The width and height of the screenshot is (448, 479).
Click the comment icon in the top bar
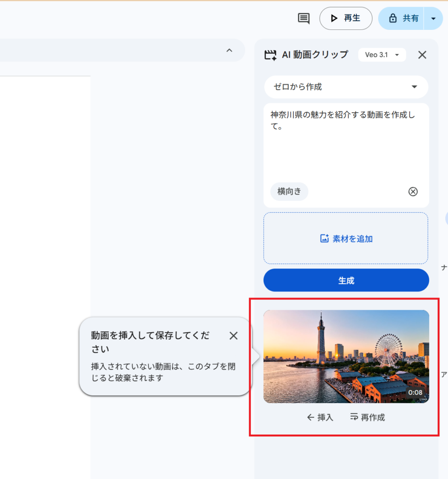pos(303,18)
